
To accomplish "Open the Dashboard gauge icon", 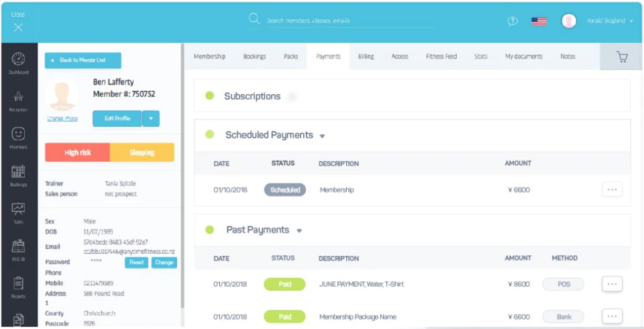I will 19,59.
